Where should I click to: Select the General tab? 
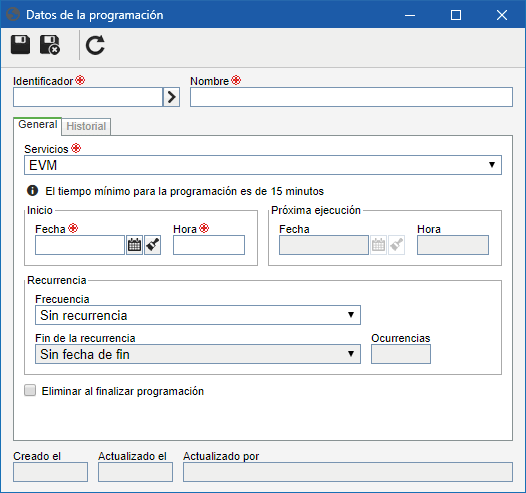tap(38, 125)
